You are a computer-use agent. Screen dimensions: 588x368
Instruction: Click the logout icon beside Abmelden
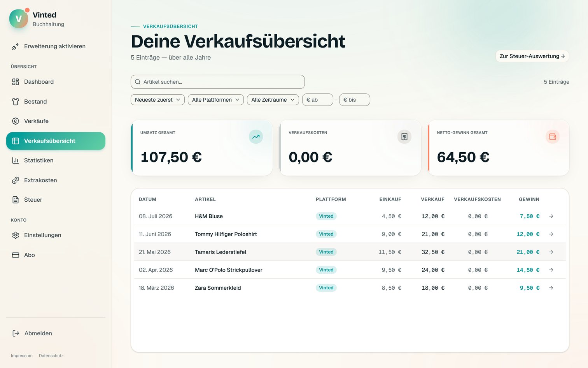[16, 333]
